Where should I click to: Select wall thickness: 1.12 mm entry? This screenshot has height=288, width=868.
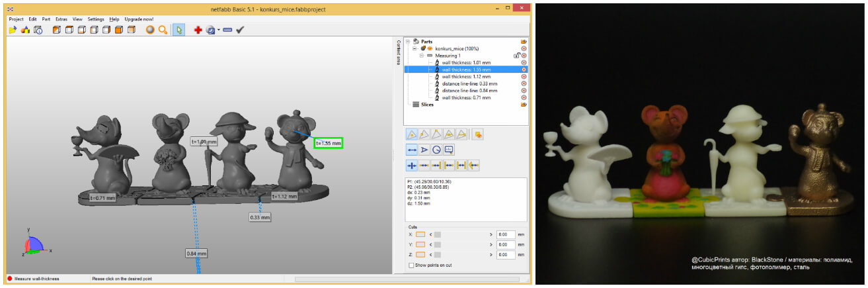[466, 77]
